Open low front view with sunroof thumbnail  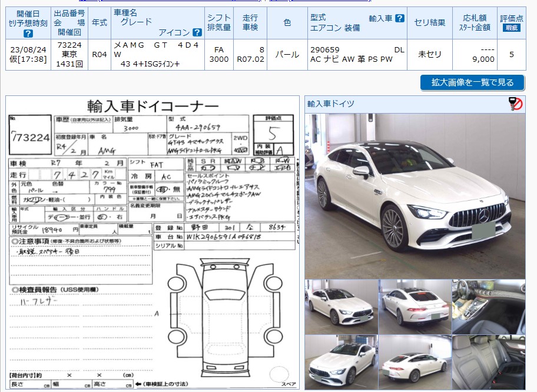tap(341, 362)
